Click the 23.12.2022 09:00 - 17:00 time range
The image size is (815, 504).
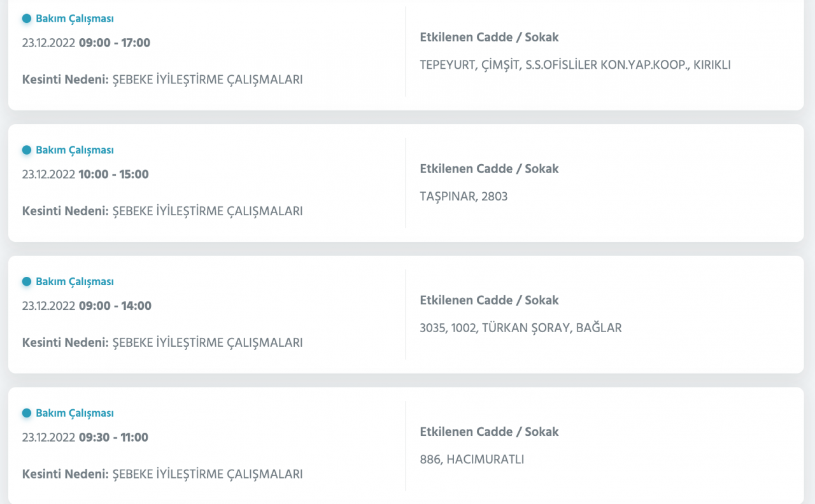[x=86, y=43]
